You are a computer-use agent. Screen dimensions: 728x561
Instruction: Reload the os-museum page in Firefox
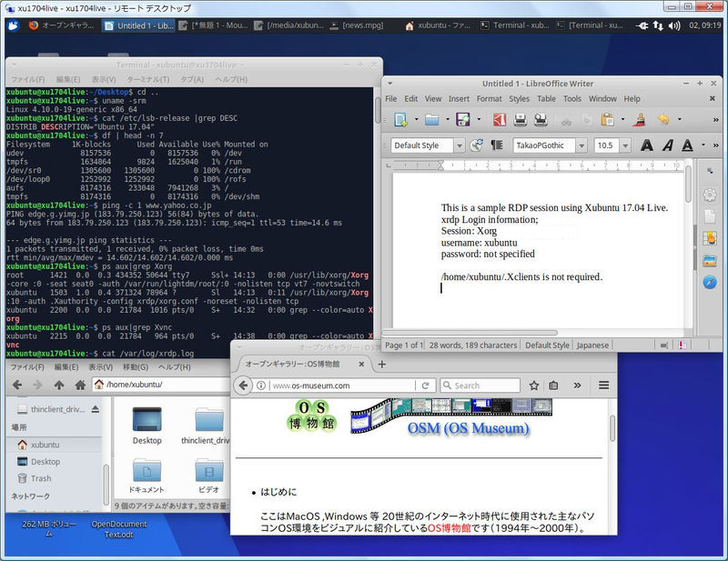coord(425,386)
